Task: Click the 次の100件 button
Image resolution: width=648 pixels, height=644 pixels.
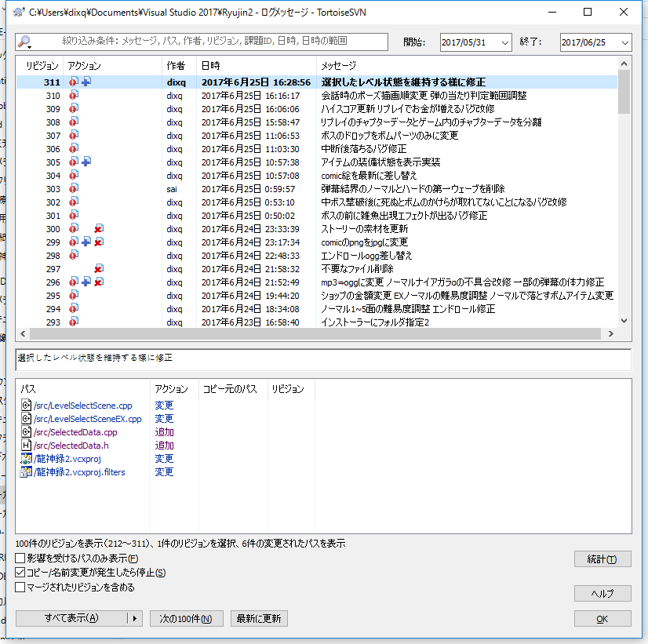Action: click(x=186, y=619)
